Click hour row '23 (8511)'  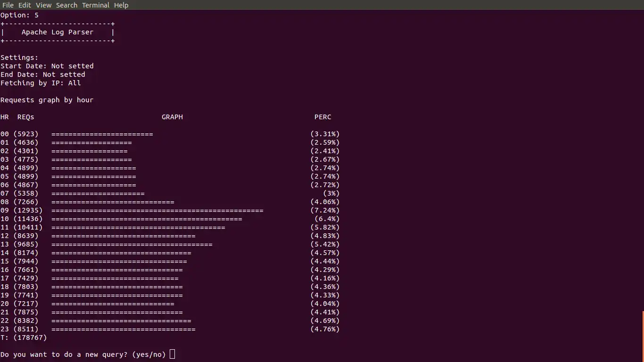pos(170,329)
